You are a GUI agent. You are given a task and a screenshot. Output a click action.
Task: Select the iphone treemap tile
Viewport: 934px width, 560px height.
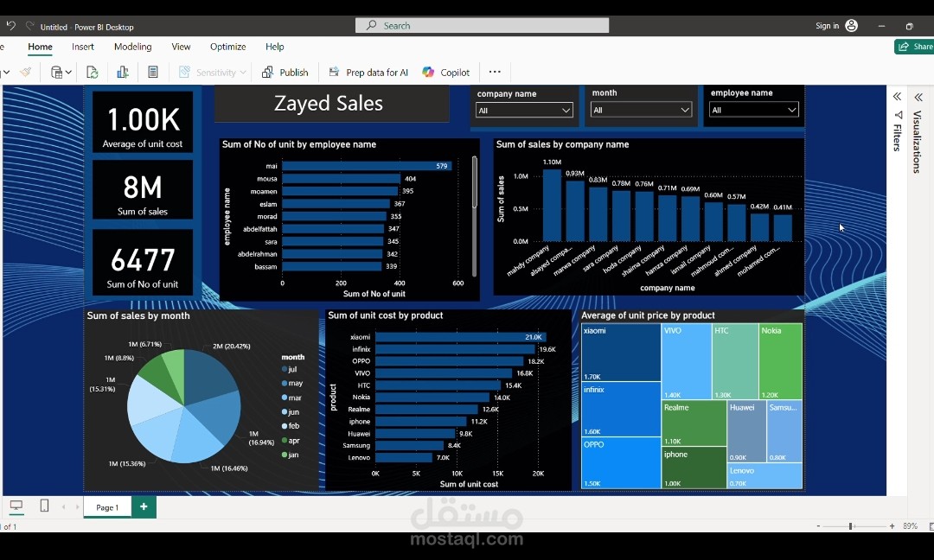point(694,468)
